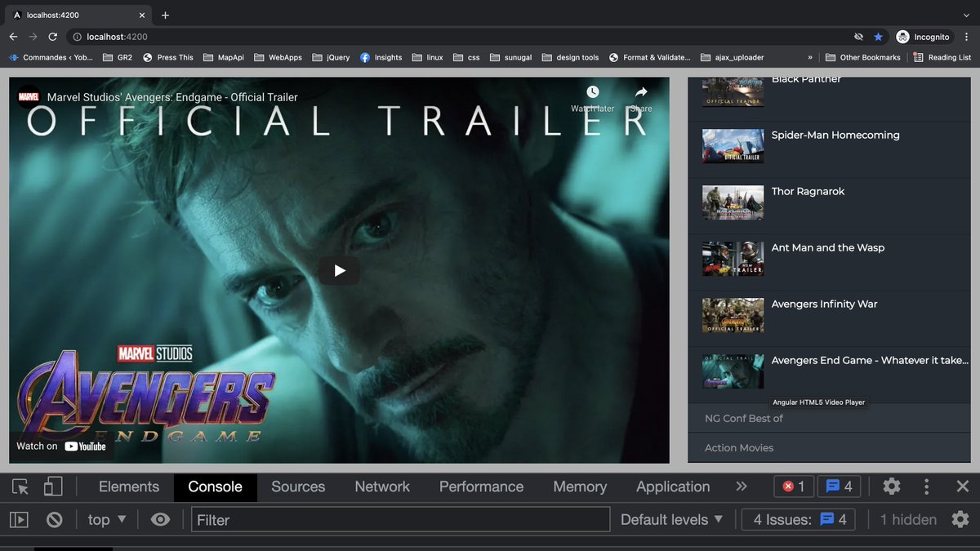The width and height of the screenshot is (980, 551).
Task: Open the jQuery bookmarks folder
Action: click(331, 57)
